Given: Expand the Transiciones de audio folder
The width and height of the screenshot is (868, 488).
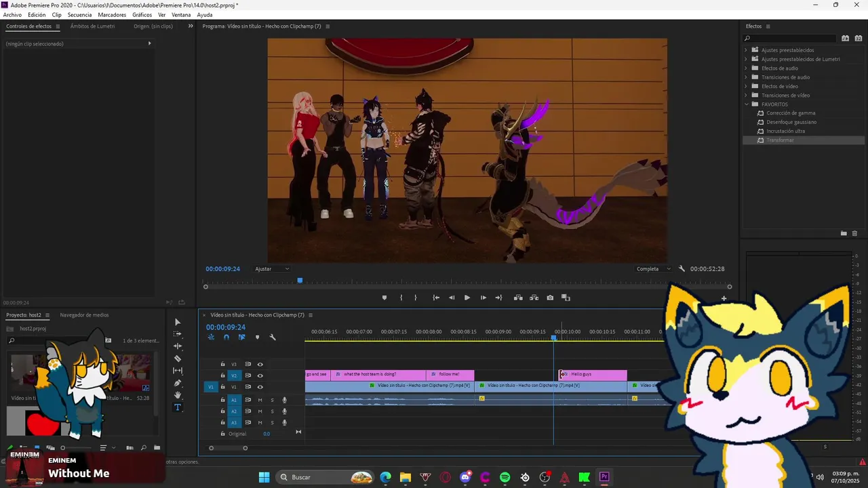Looking at the screenshot, I should tap(746, 77).
